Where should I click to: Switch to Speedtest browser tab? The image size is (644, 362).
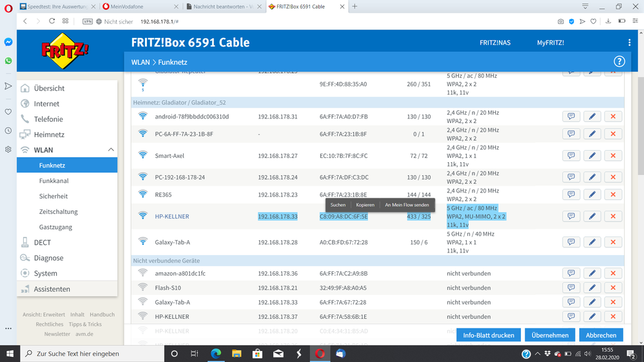[58, 6]
